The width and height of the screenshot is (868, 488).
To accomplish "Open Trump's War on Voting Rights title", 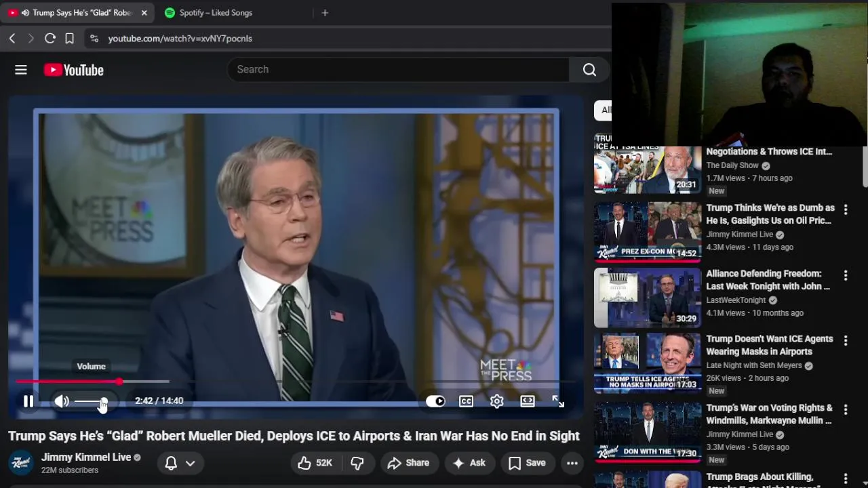I will click(x=770, y=414).
